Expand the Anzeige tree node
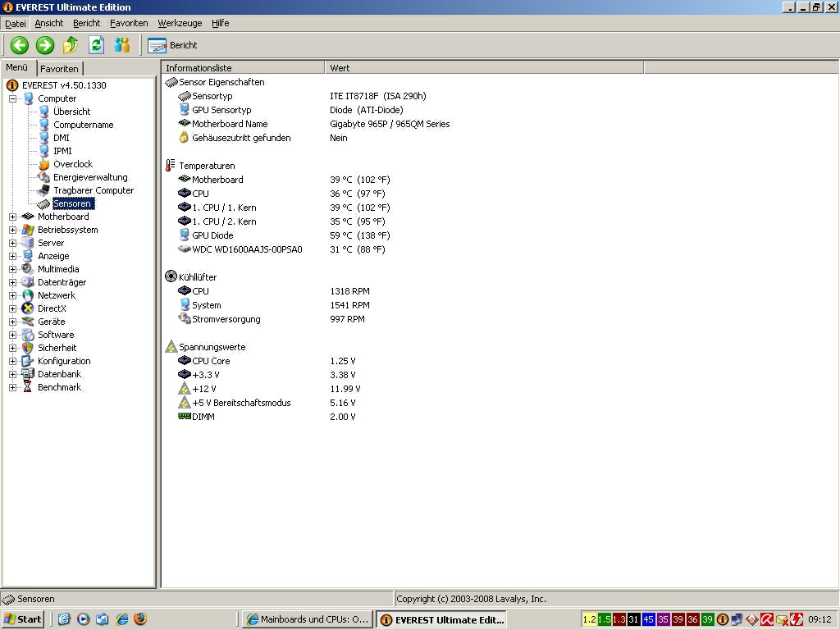 pos(12,256)
